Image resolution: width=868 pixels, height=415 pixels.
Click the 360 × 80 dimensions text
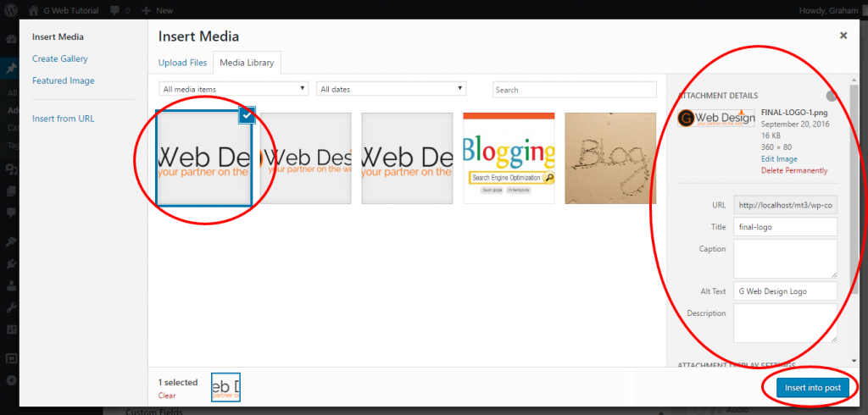776,147
